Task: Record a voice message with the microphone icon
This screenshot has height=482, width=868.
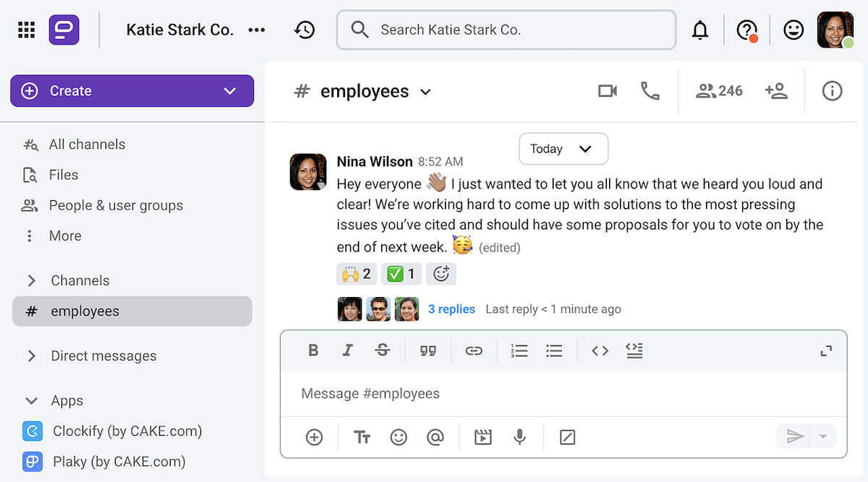Action: pos(519,436)
